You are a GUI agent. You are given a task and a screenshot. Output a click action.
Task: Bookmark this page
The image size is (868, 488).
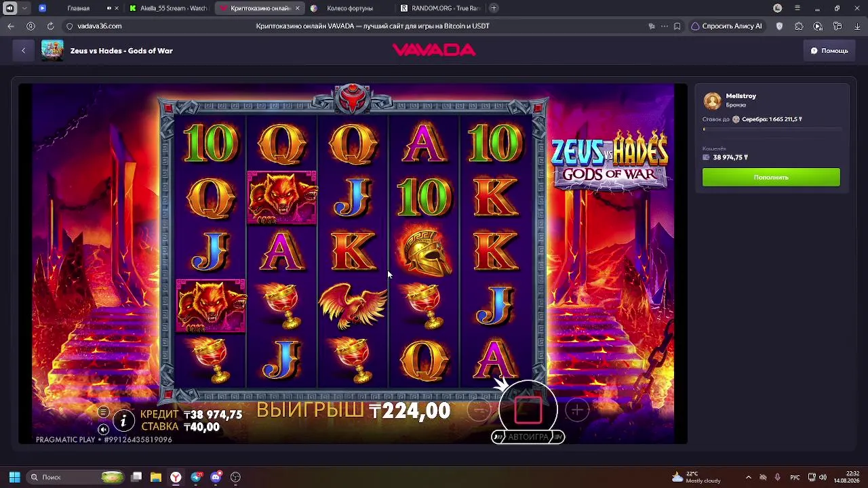[677, 26]
